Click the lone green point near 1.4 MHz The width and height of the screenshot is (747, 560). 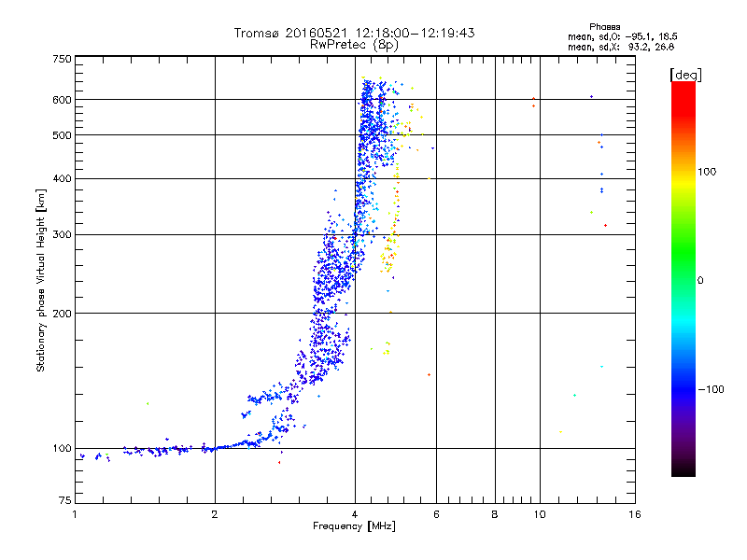[148, 404]
